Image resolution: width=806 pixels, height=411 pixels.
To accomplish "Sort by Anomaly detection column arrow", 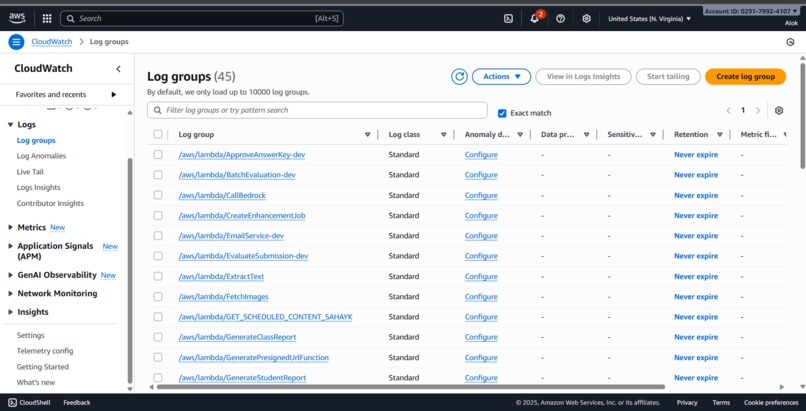I will click(x=520, y=135).
